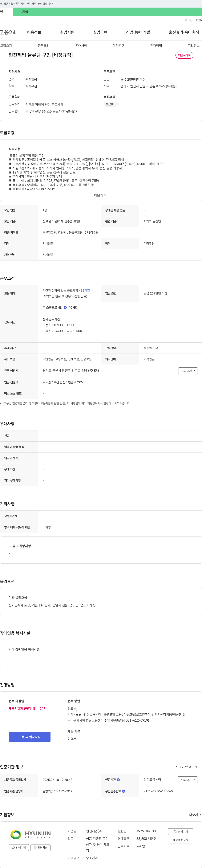Click the 채용시까지 deadline badge
The image size is (202, 868).
[x=185, y=55]
